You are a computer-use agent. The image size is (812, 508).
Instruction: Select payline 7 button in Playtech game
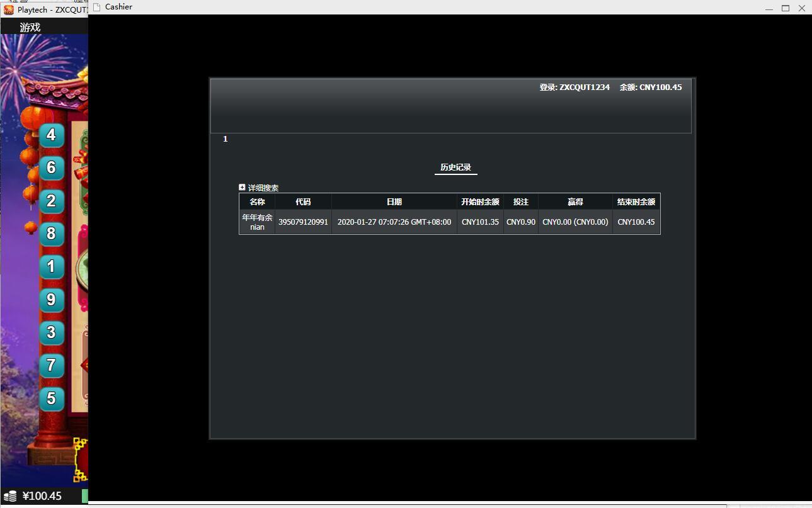point(52,365)
